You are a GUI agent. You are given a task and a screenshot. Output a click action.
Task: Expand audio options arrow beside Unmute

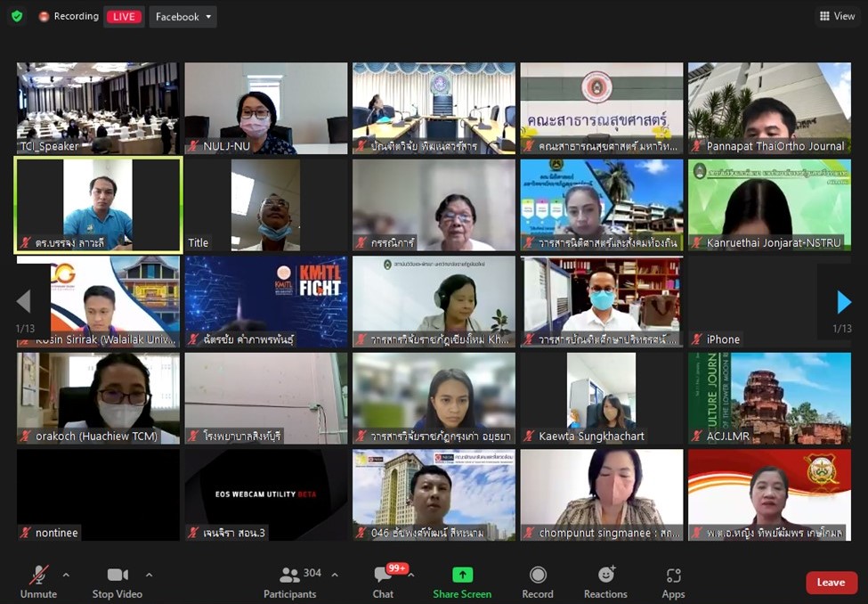pos(67,575)
